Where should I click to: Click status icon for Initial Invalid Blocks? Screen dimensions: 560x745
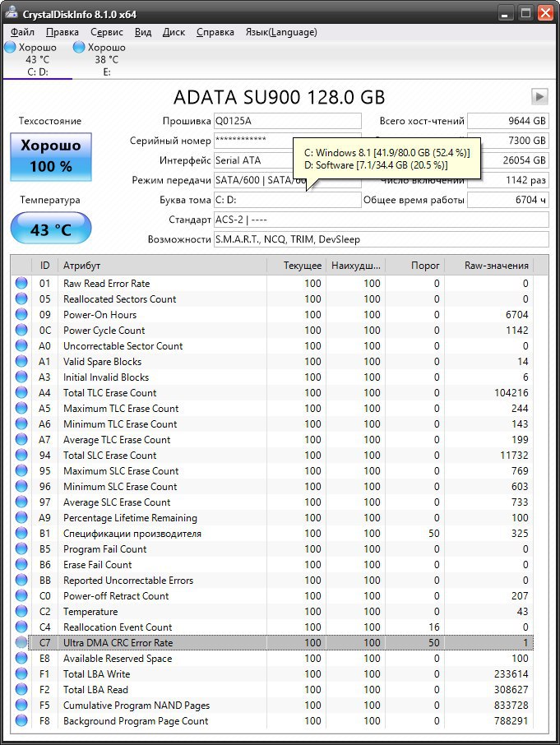pyautogui.click(x=21, y=377)
